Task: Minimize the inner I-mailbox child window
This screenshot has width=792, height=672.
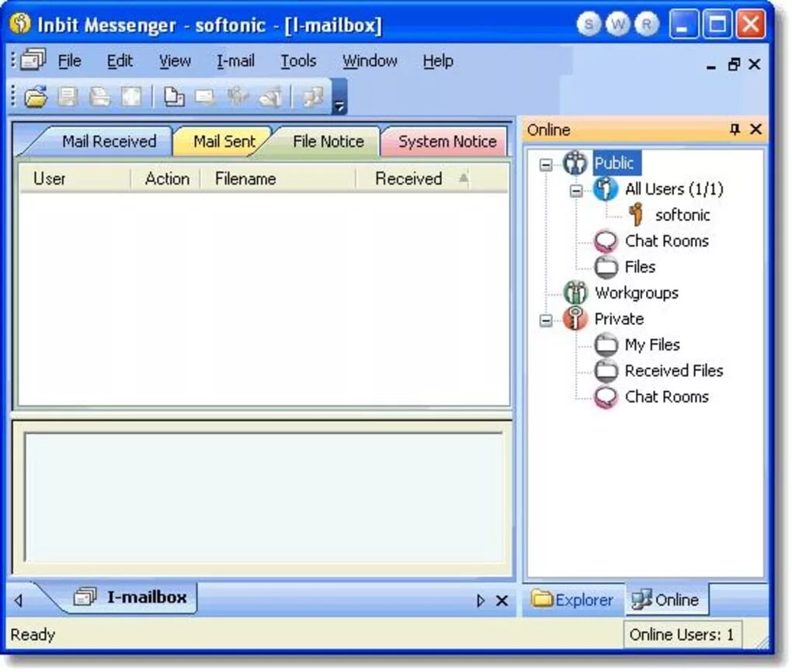Action: (x=711, y=66)
